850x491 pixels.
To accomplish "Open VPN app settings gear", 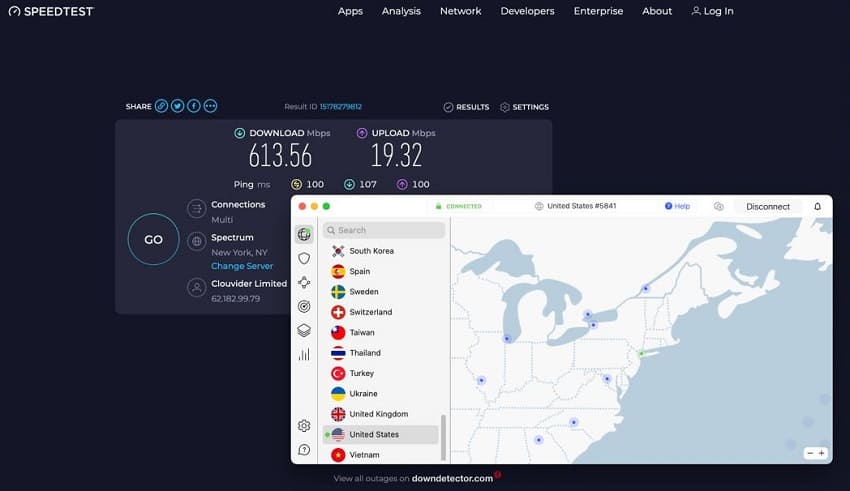I will [x=304, y=425].
